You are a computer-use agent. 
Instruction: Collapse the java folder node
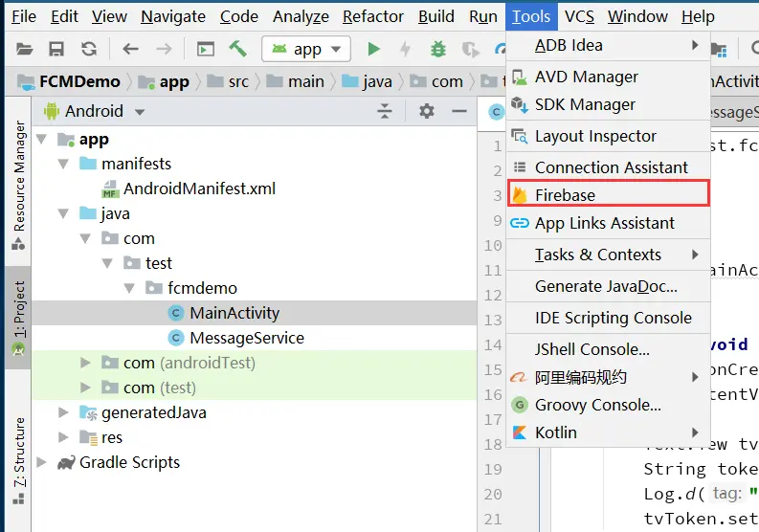coord(63,213)
